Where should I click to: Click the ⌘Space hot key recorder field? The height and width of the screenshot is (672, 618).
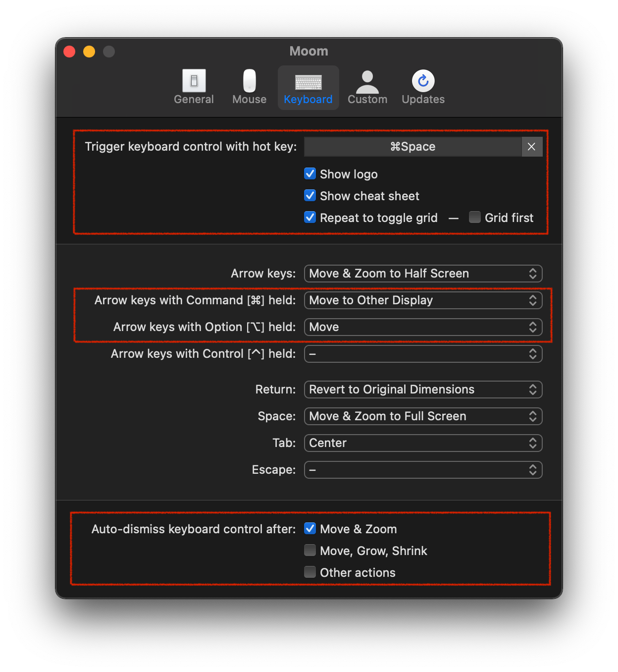click(x=413, y=147)
